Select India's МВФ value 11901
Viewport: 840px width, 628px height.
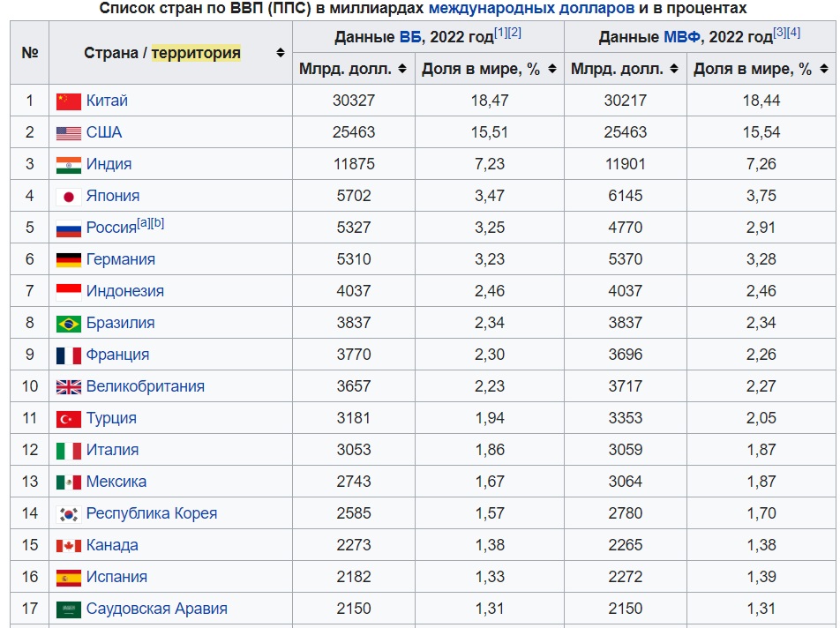[626, 164]
